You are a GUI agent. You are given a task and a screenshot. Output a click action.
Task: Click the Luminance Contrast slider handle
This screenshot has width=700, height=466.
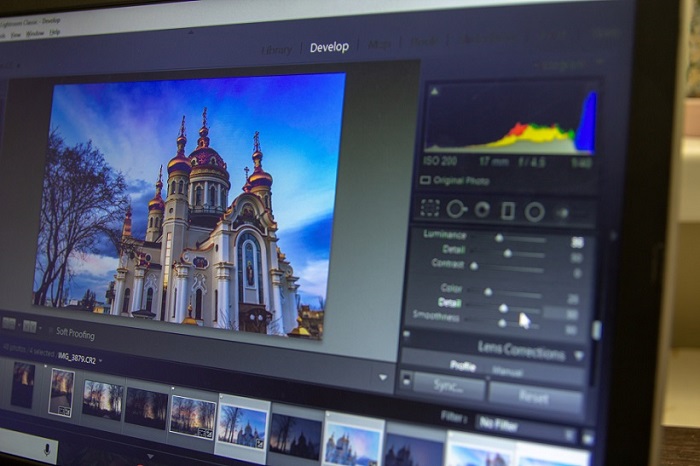click(474, 266)
